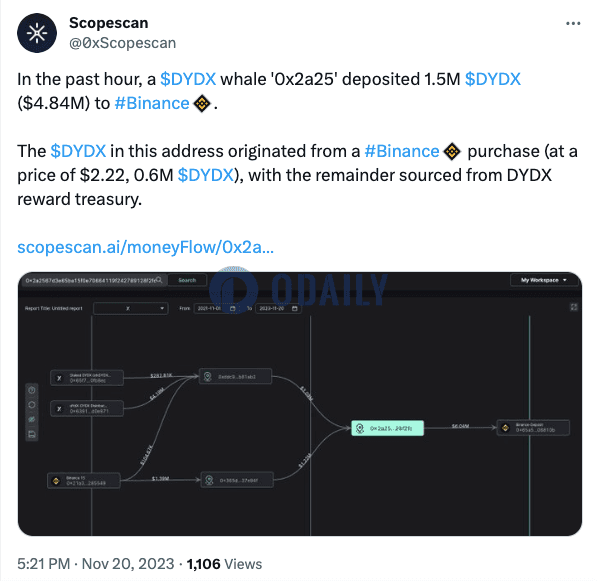The height and width of the screenshot is (581, 597).
Task: Open the tweet's three-dot more menu
Action: pos(573,24)
